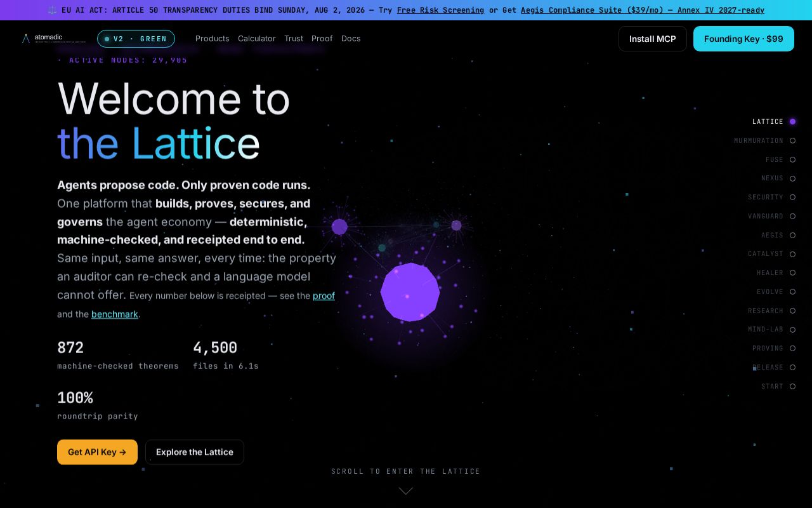Jump to the NEXUS section
Image resolution: width=812 pixels, height=508 pixels.
(778, 178)
